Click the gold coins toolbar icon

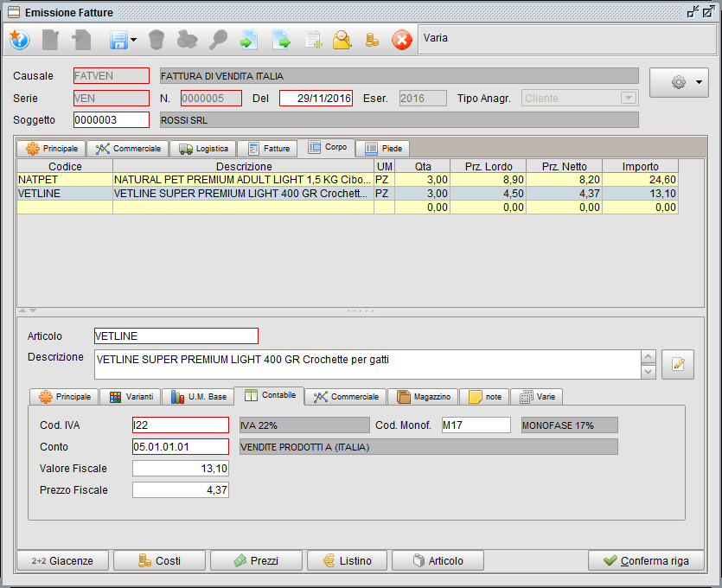point(372,40)
